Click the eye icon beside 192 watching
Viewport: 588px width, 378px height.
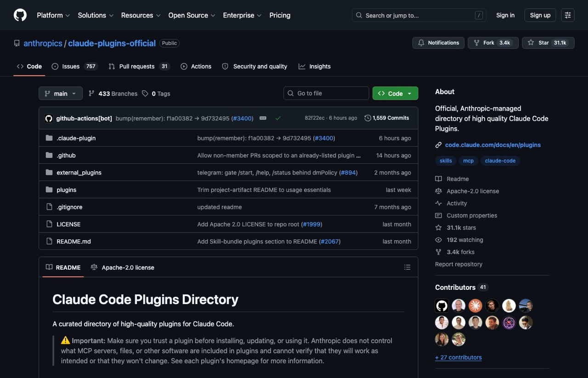click(438, 240)
